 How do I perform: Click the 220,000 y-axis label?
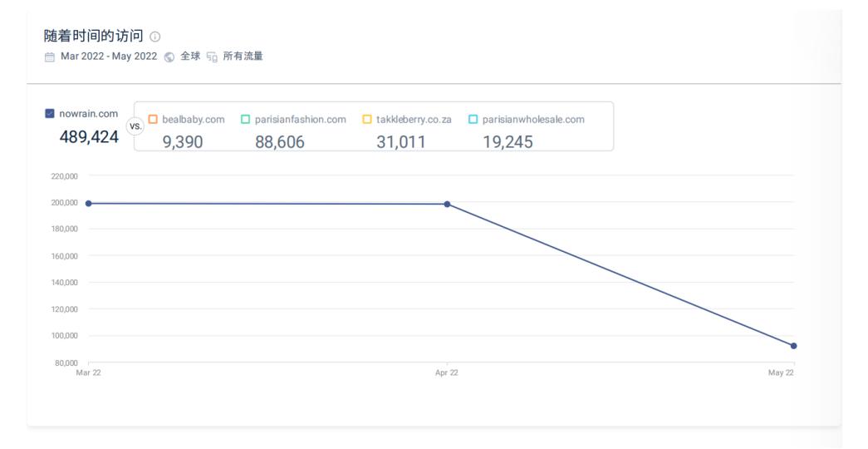[64, 176]
